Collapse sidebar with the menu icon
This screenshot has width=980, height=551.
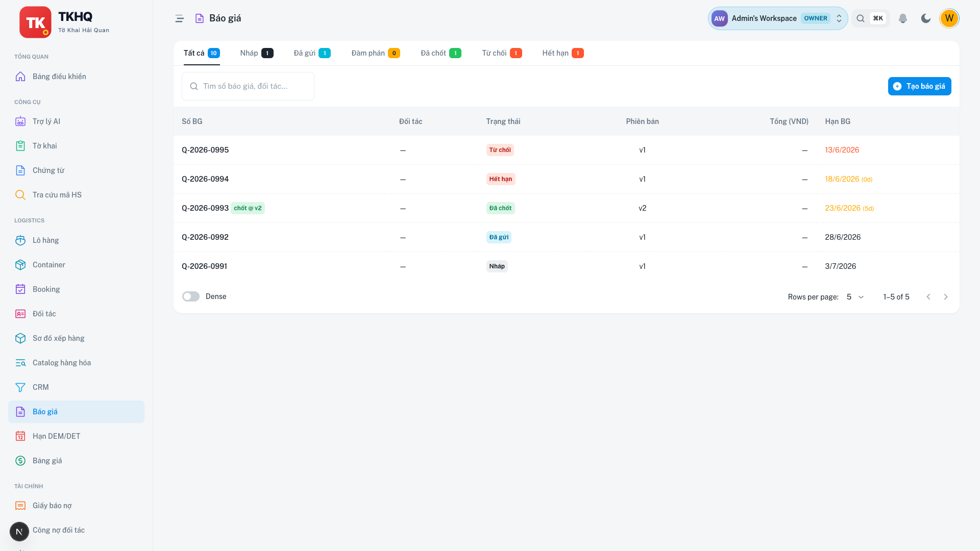[179, 18]
